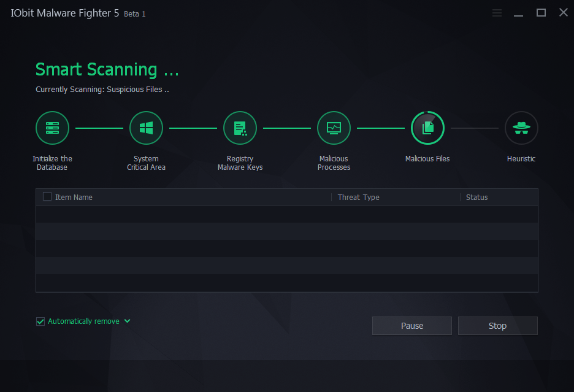Image resolution: width=574 pixels, height=392 pixels.
Task: Close the IObit Malware Fighter window
Action: [x=564, y=12]
